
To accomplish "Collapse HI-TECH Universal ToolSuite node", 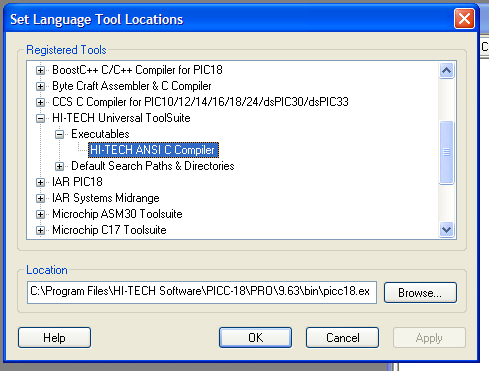I will click(x=40, y=118).
